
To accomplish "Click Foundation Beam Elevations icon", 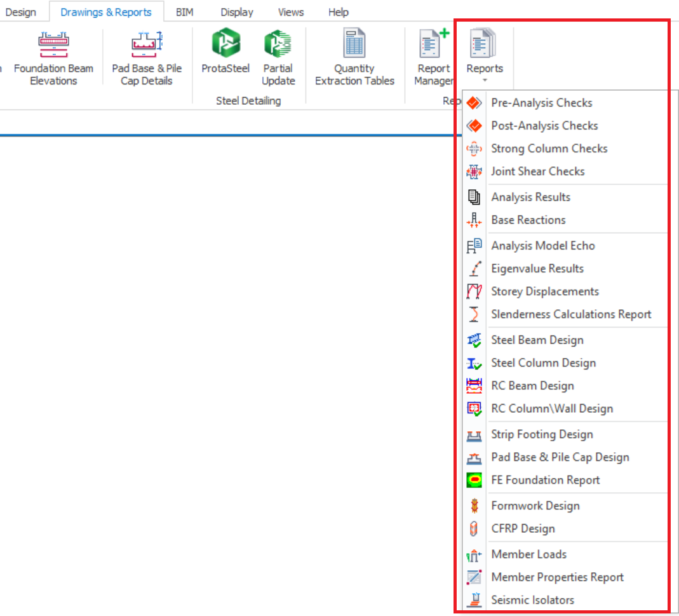I will pyautogui.click(x=53, y=44).
